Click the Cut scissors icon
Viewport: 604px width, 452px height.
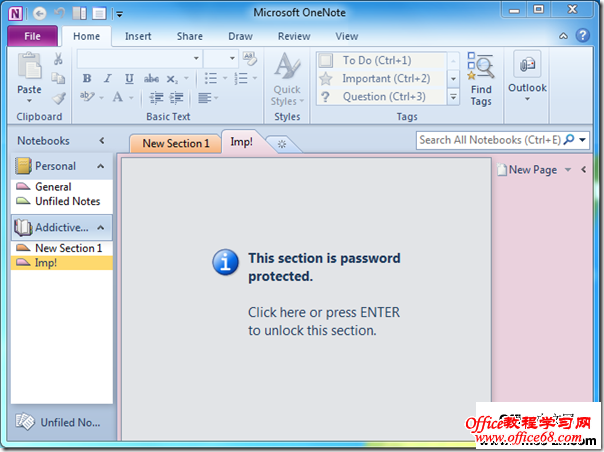coord(58,59)
